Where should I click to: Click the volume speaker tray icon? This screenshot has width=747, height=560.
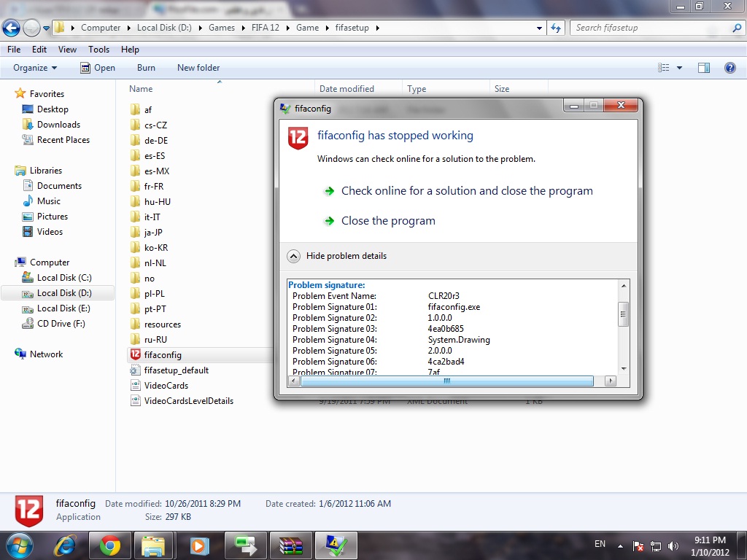pyautogui.click(x=673, y=545)
